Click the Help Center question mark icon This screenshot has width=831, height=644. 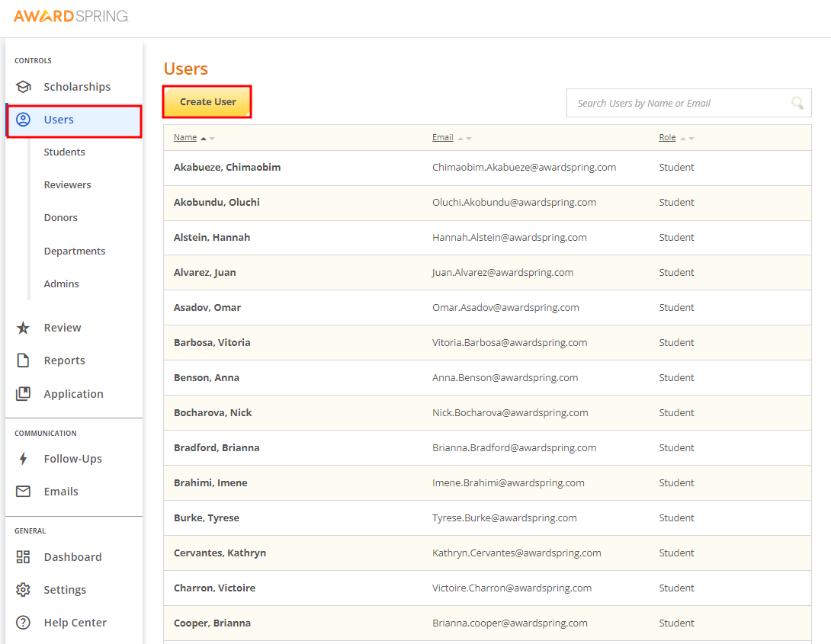(23, 622)
